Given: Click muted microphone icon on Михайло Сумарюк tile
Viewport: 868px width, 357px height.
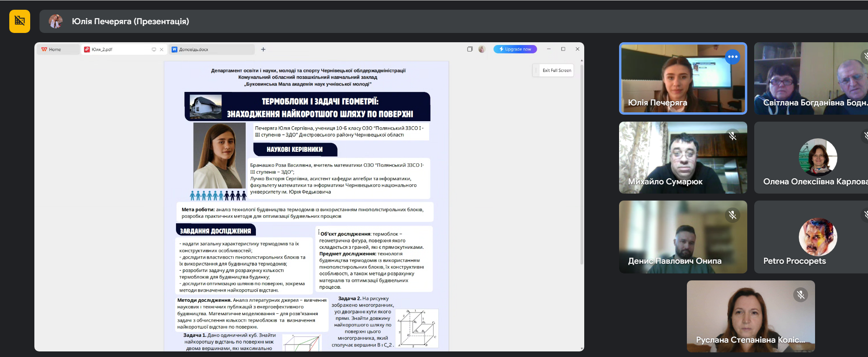Looking at the screenshot, I should [732, 136].
